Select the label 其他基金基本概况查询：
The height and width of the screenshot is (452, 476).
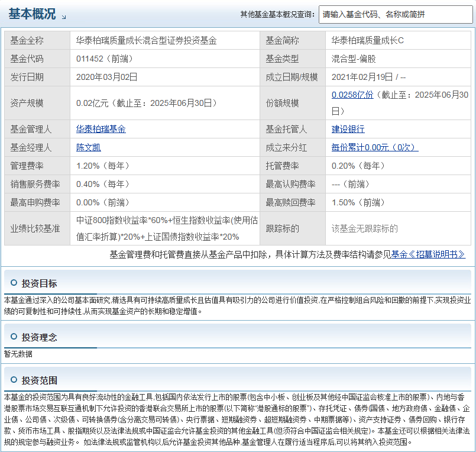pyautogui.click(x=278, y=14)
